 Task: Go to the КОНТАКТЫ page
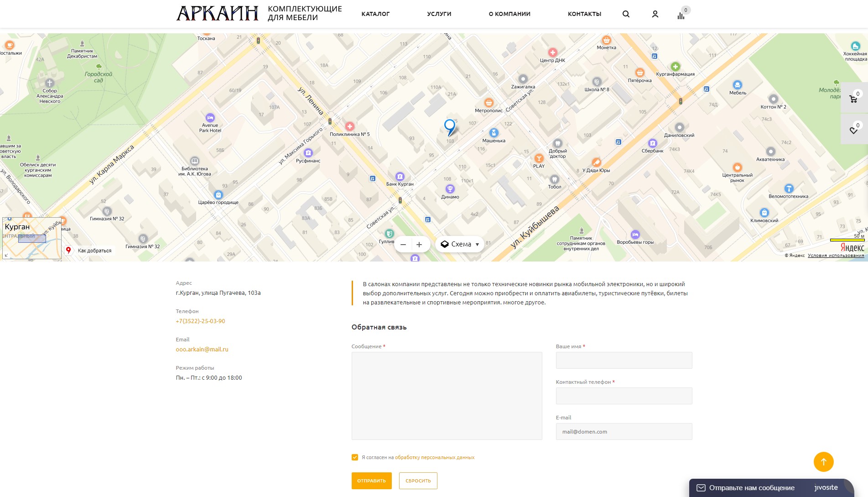click(584, 14)
